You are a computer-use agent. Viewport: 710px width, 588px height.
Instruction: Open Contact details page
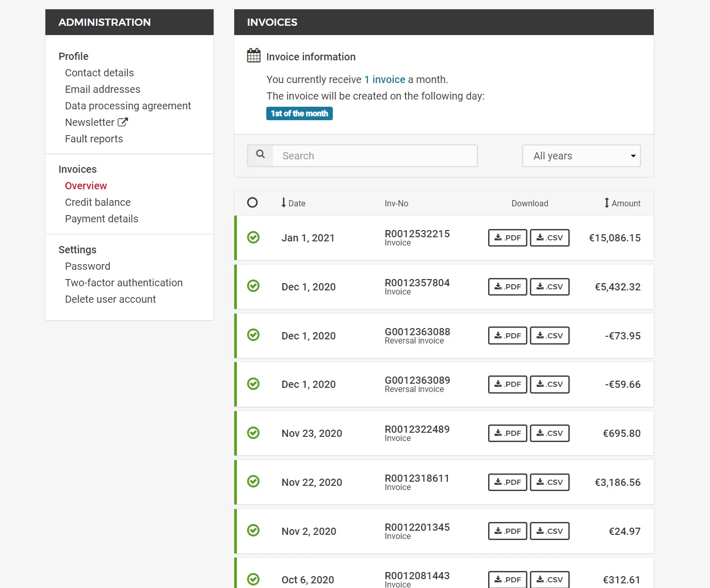100,73
